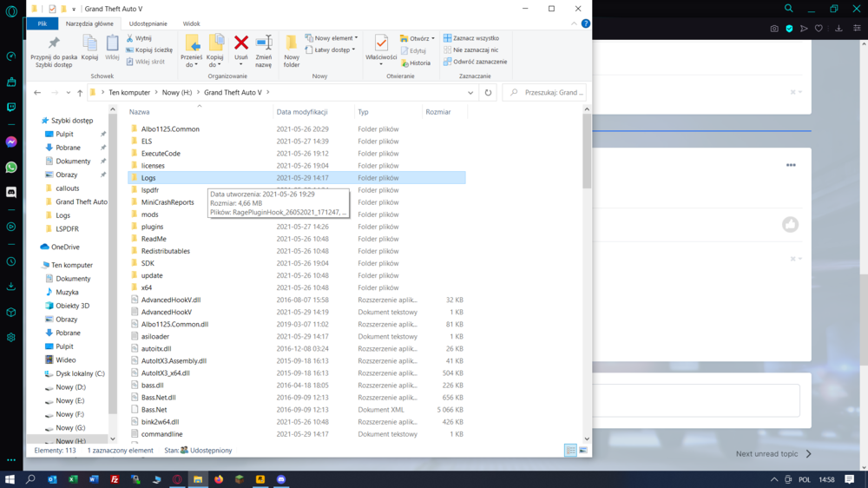Open address bar history dropdown

tap(470, 93)
